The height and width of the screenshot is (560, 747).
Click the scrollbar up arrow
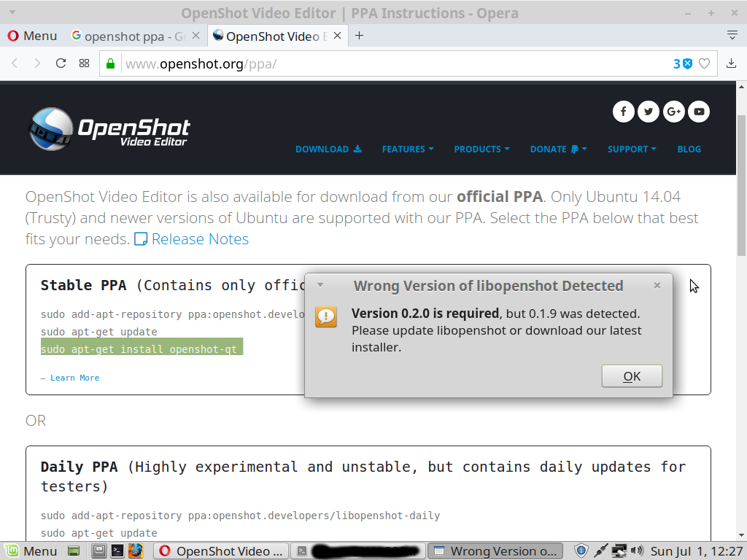pyautogui.click(x=741, y=87)
